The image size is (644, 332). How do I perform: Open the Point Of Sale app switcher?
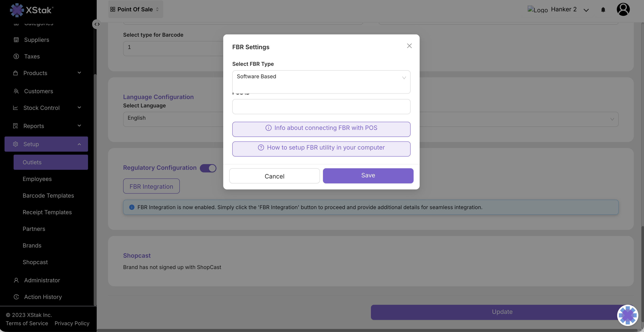(135, 9)
